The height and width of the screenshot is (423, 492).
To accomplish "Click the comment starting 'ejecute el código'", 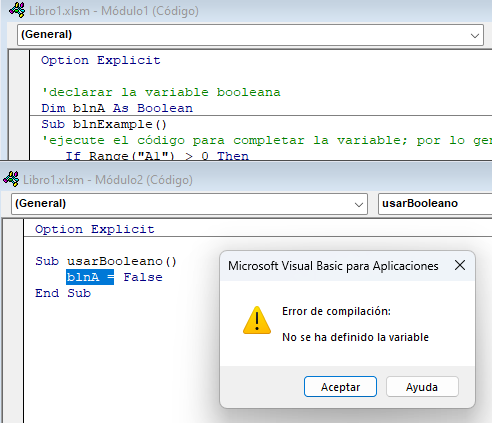I will tap(267, 140).
